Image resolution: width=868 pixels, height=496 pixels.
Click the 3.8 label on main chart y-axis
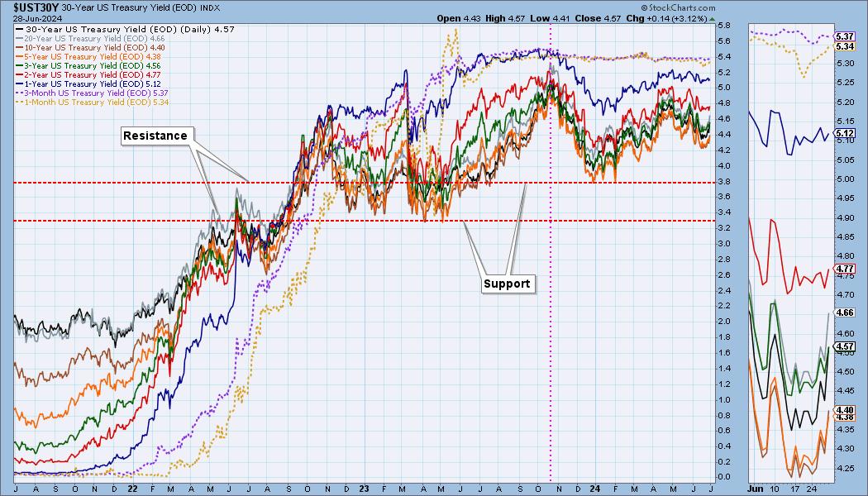pos(723,182)
